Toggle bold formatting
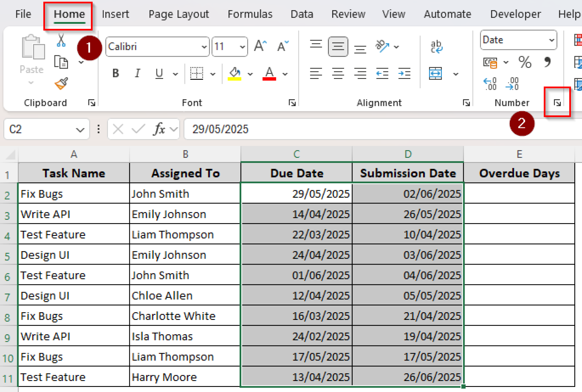This screenshot has height=392, width=582. pyautogui.click(x=116, y=74)
